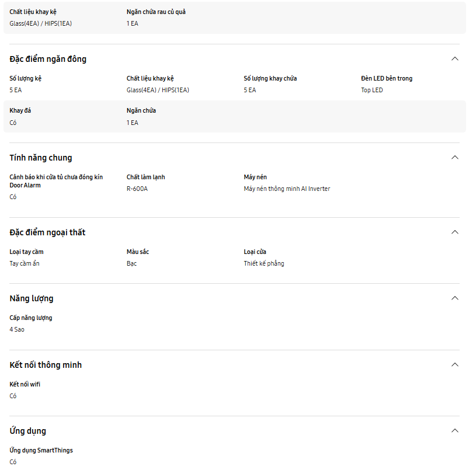Click the R-600A refrigerant value
This screenshot has width=476, height=470.
tap(137, 189)
